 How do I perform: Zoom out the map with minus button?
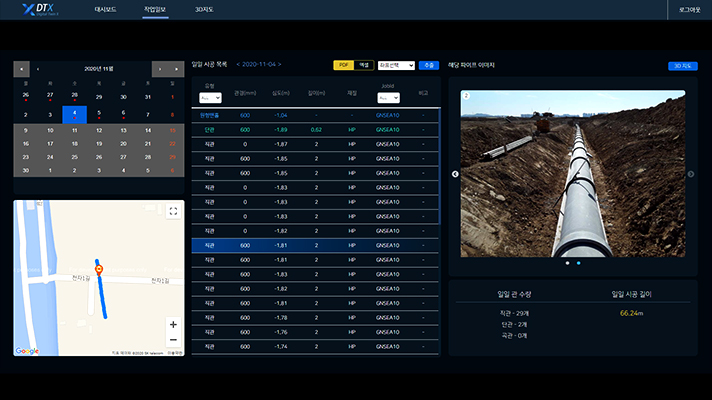pos(173,340)
